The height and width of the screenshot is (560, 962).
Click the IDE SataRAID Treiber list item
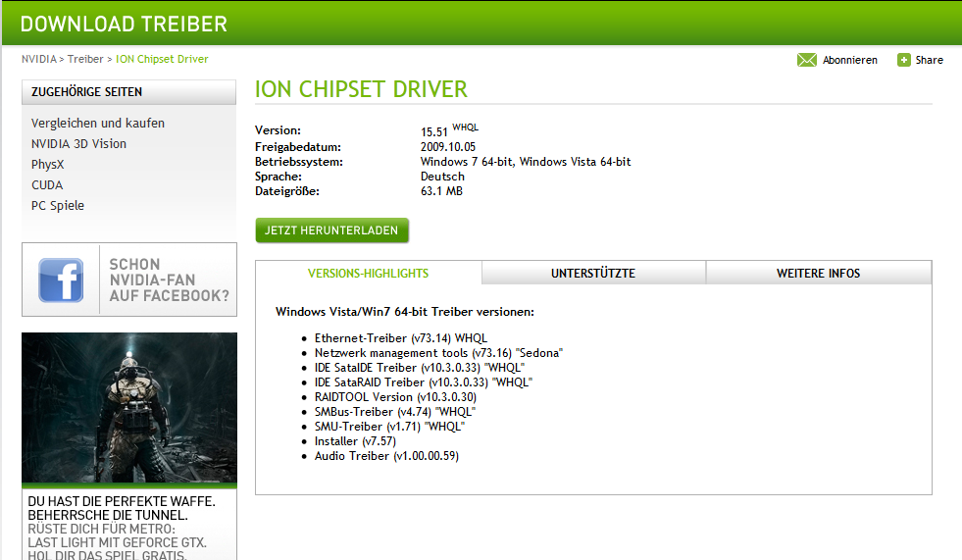click(x=424, y=382)
